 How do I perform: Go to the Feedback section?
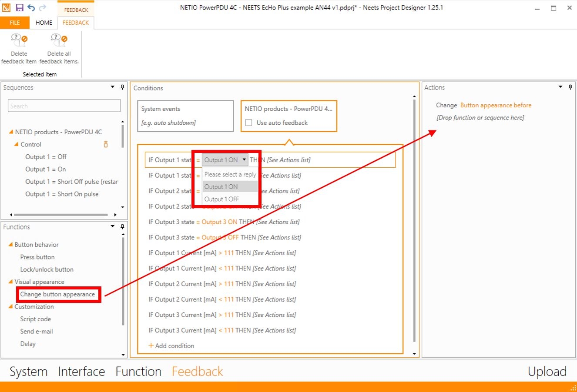(198, 372)
